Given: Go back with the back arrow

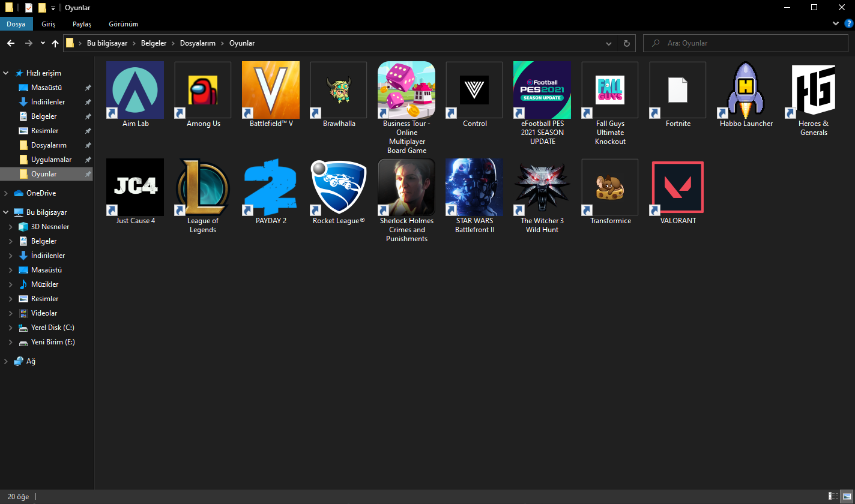Looking at the screenshot, I should tap(11, 43).
